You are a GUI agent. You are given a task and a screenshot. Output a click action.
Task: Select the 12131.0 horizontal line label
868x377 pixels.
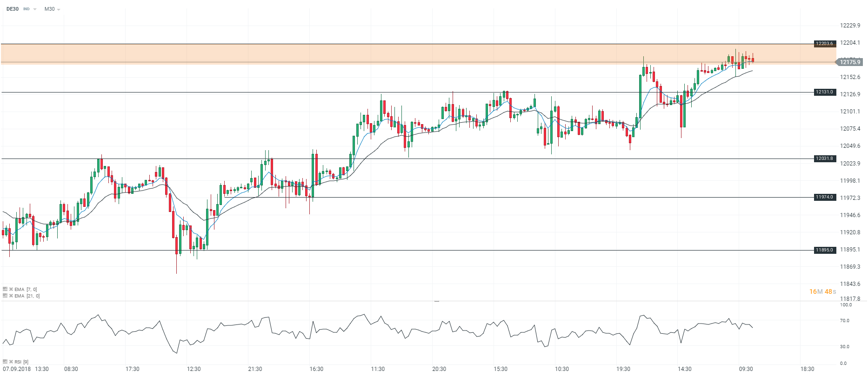824,92
